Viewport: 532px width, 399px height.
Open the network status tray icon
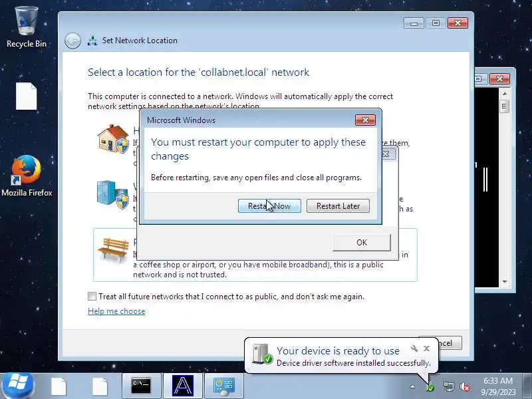(x=448, y=386)
